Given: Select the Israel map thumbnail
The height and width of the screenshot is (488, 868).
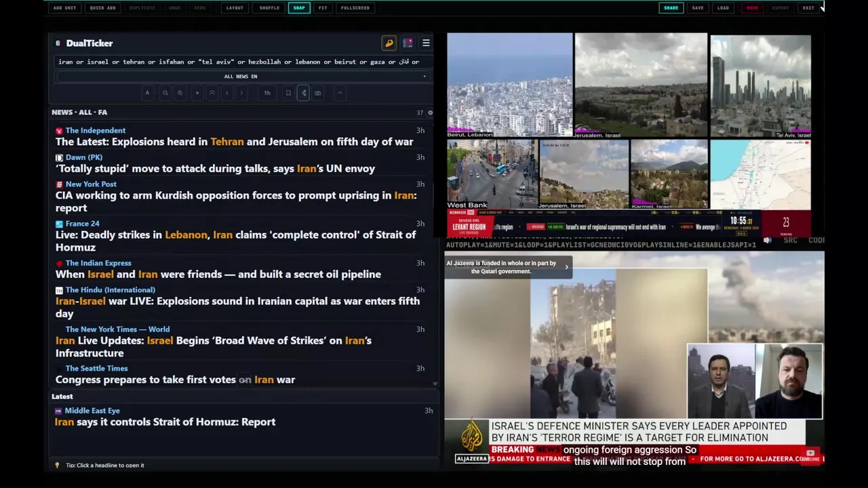Looking at the screenshot, I should click(x=760, y=174).
